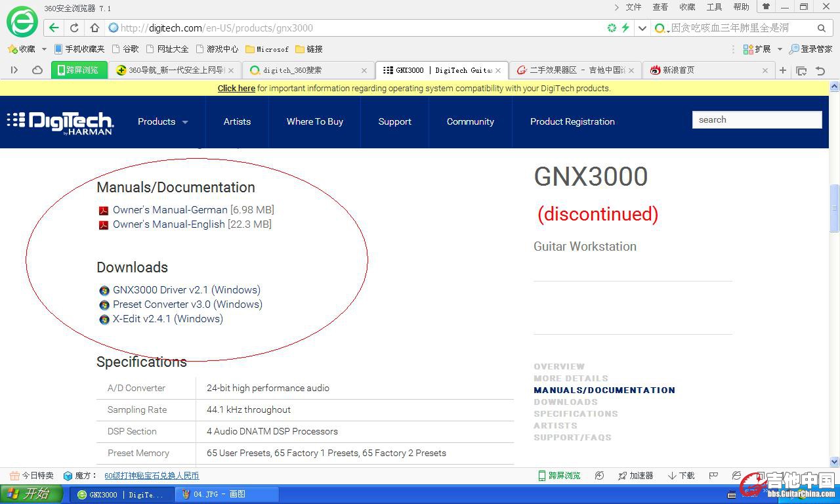Click the Windows 开始 Start button

pyautogui.click(x=31, y=494)
